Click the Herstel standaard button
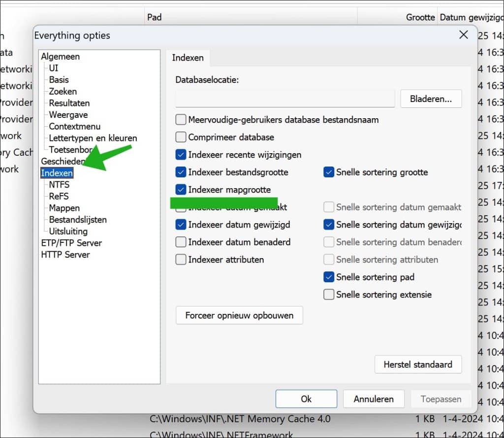 pos(418,365)
